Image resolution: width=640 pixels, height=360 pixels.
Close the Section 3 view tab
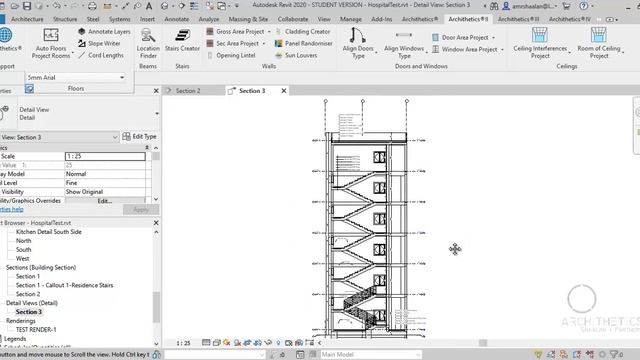pyautogui.click(x=284, y=91)
